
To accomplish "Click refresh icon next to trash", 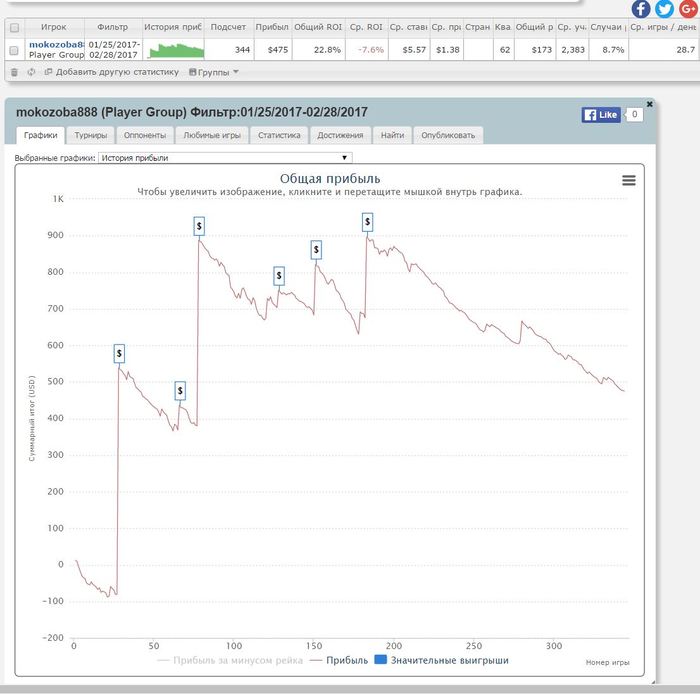I will tap(31, 72).
